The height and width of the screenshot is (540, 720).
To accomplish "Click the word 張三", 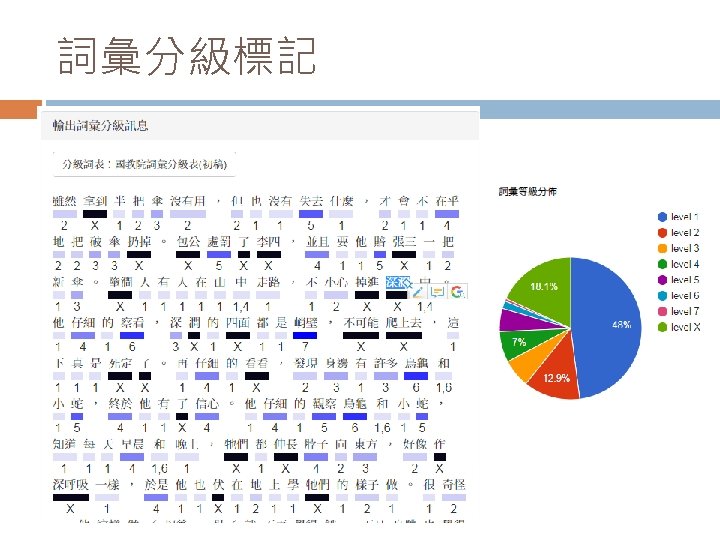I will 404,242.
